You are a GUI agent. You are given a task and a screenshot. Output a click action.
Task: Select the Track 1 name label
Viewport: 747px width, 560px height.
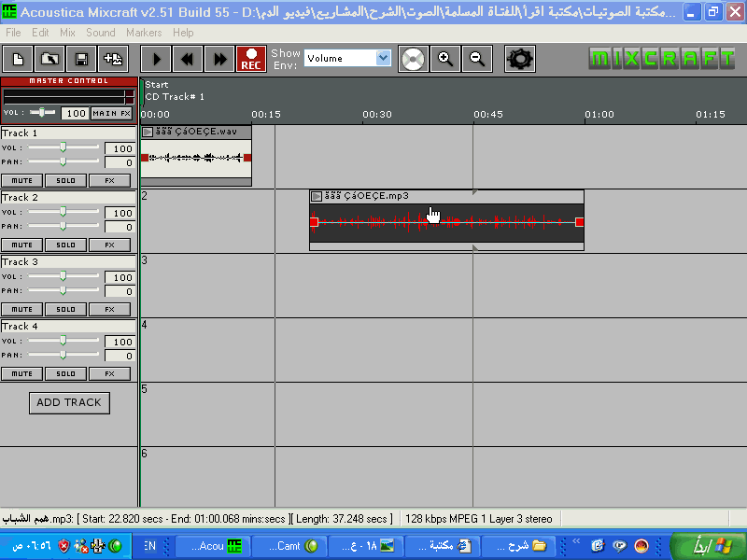click(x=68, y=133)
